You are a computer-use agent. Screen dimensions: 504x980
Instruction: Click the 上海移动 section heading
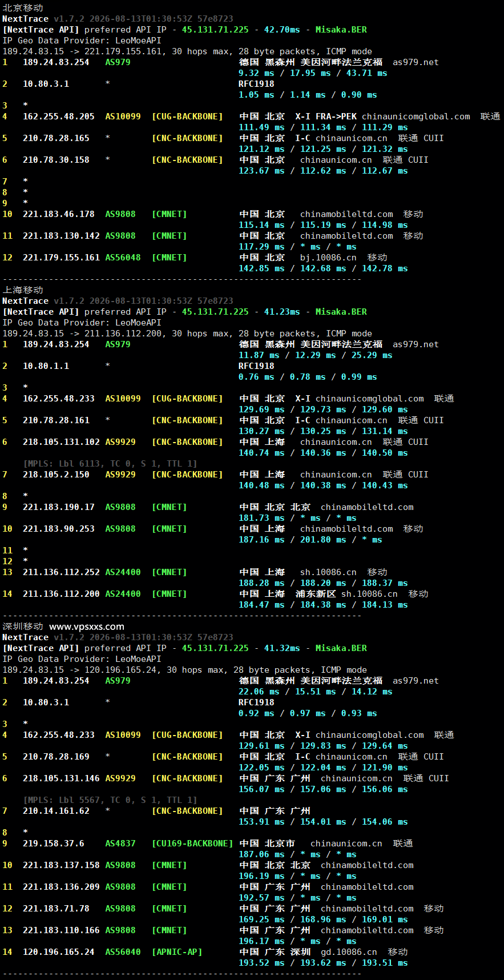coord(23,290)
